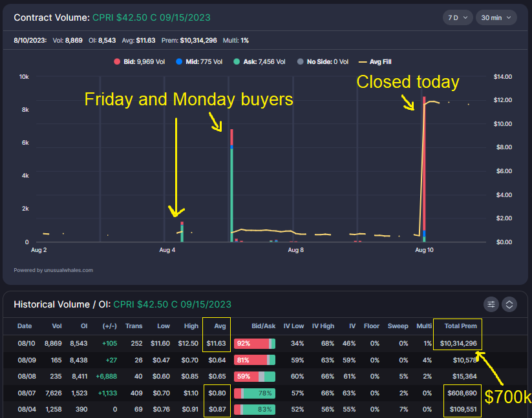Select the 08/09 date row cell

click(27, 360)
